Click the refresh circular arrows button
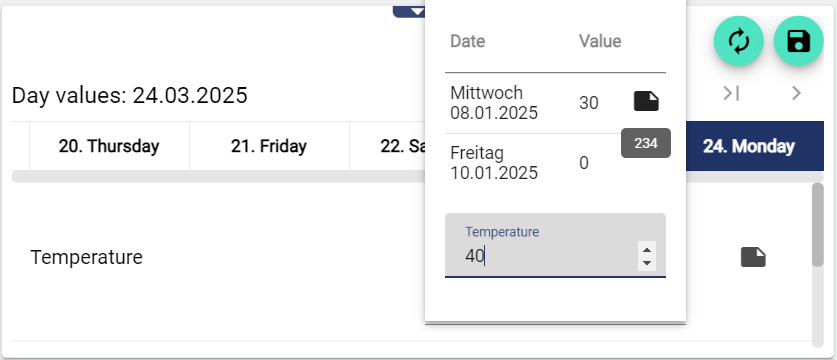This screenshot has height=360, width=837. point(739,41)
